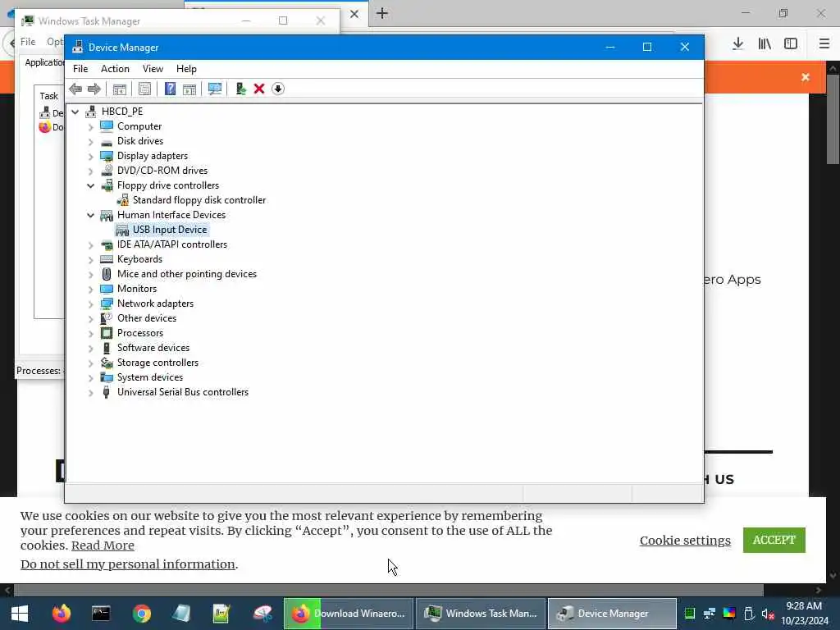840x630 pixels.
Task: Launch Firefox from taskbar pinned icon
Action: (x=62, y=614)
